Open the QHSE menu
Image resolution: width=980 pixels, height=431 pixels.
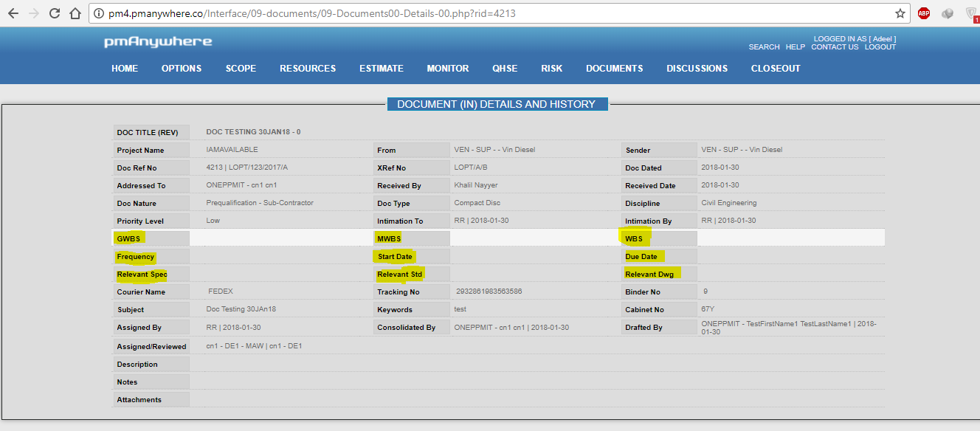[x=505, y=69]
